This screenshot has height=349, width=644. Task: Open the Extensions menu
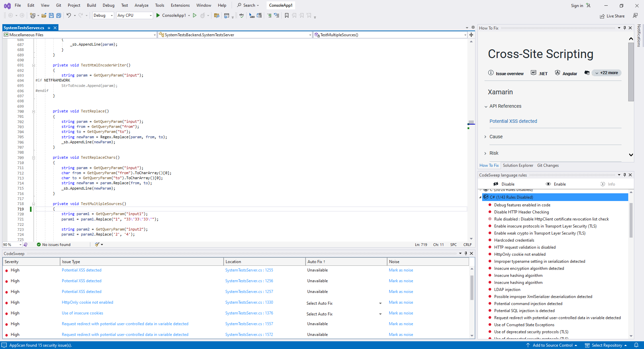(180, 5)
